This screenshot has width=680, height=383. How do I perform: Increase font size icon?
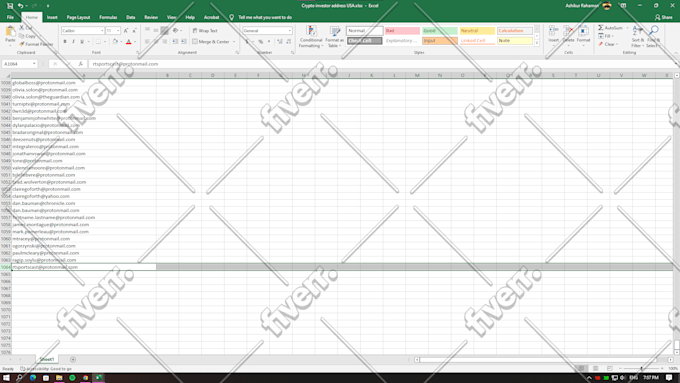tap(126, 31)
